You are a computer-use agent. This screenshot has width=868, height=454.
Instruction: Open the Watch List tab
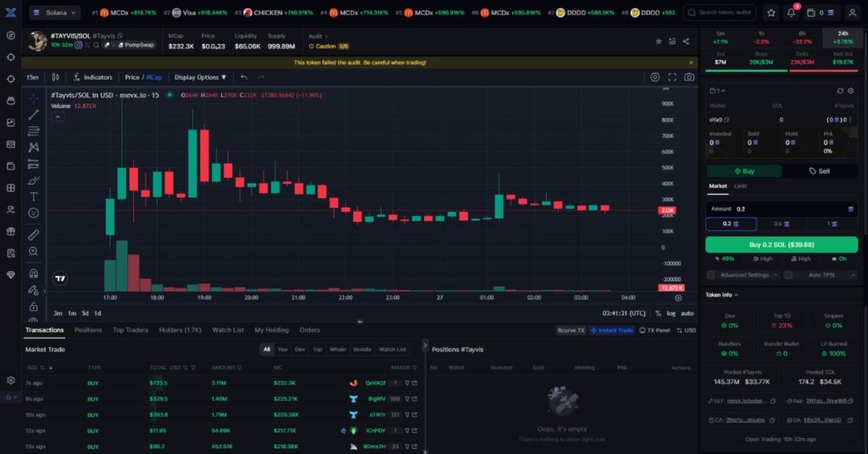click(x=228, y=330)
